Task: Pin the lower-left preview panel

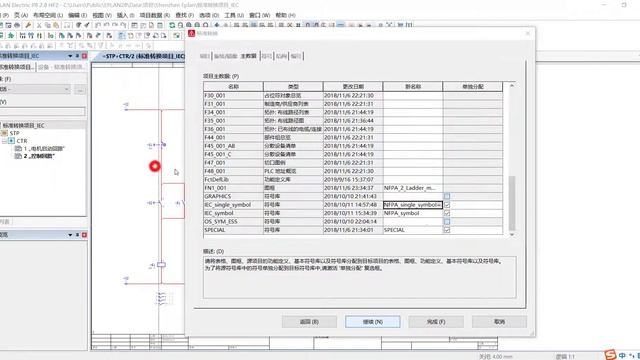Action: pos(77,235)
